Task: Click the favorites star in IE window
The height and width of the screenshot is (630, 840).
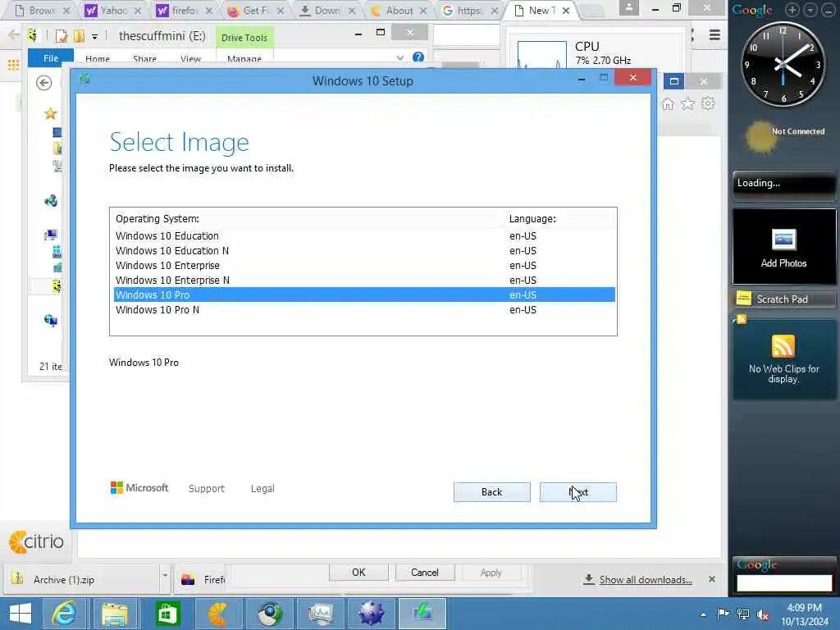Action: [x=688, y=104]
